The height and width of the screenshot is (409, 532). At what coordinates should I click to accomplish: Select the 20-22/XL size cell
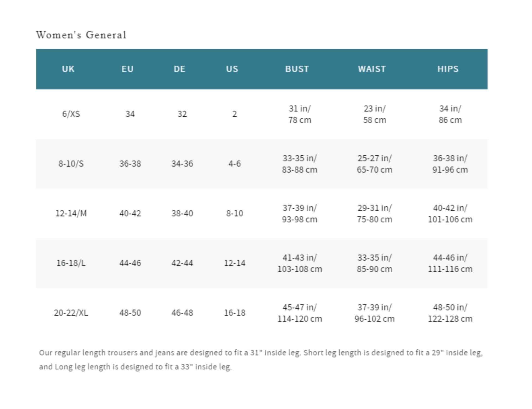71,313
